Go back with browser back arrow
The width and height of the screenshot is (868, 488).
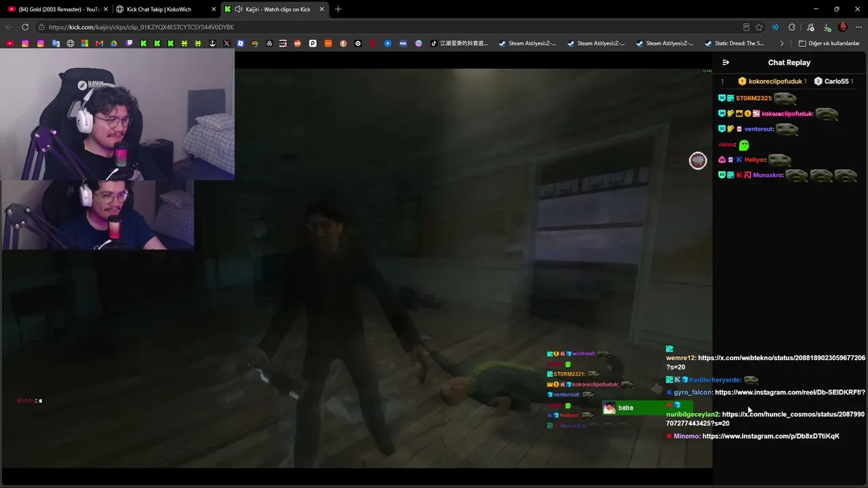coord(9,27)
